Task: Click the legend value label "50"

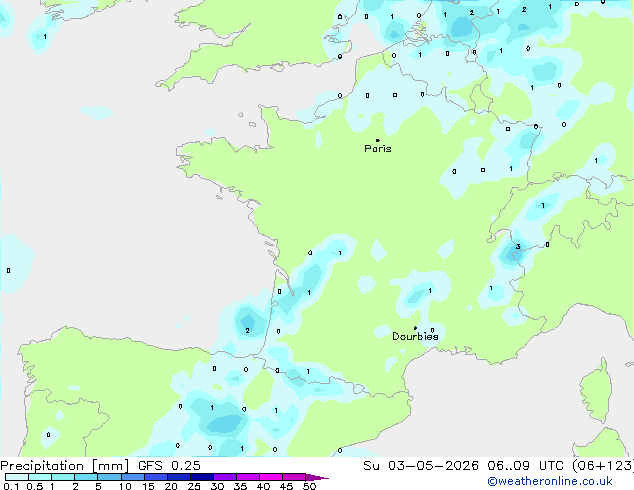Action: [x=309, y=486]
